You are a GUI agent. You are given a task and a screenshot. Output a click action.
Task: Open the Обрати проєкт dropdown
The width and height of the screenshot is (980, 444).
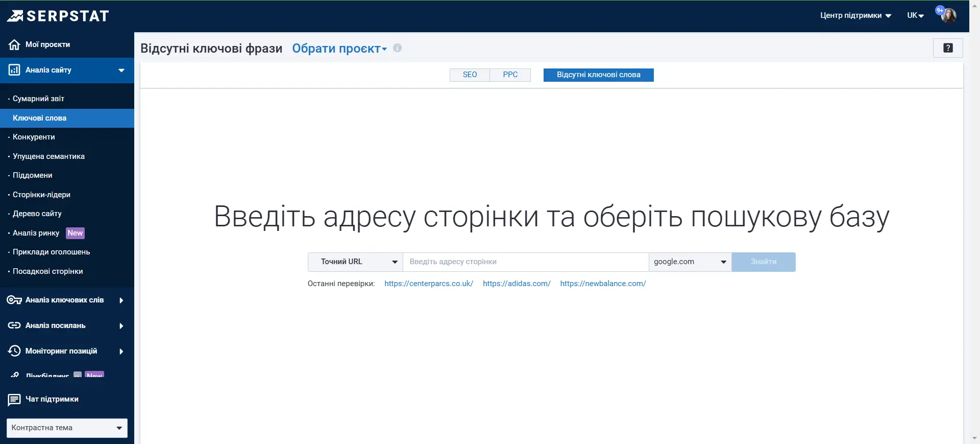339,49
